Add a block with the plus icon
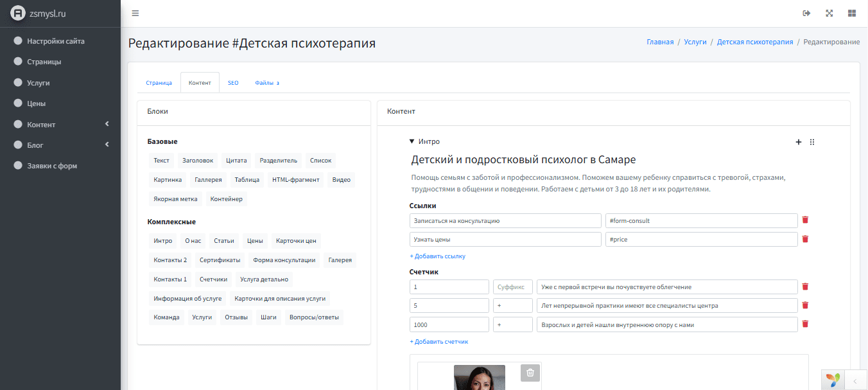 click(798, 142)
